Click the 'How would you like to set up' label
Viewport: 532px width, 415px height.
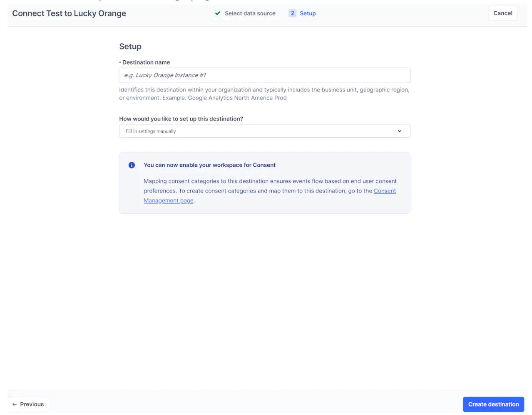coord(181,119)
